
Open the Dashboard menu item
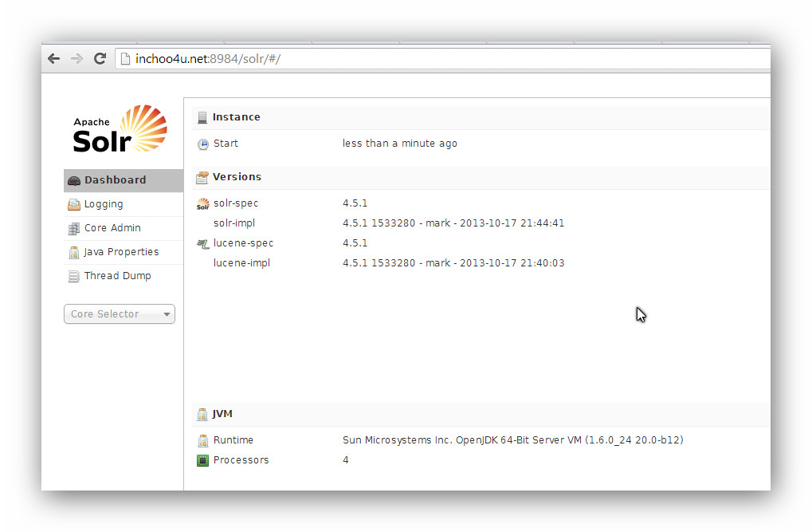(116, 180)
